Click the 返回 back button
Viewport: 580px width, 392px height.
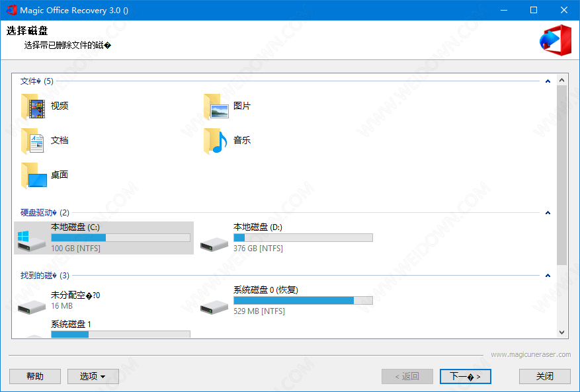click(407, 377)
